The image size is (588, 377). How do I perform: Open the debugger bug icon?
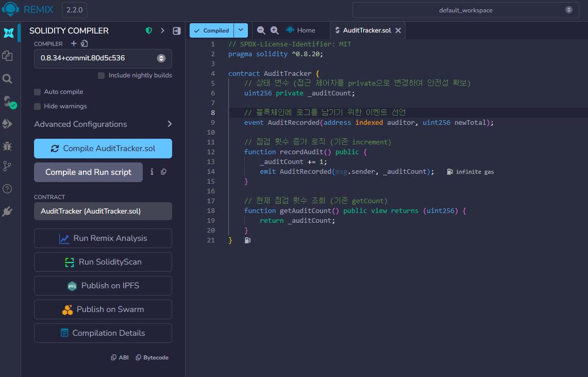point(7,146)
